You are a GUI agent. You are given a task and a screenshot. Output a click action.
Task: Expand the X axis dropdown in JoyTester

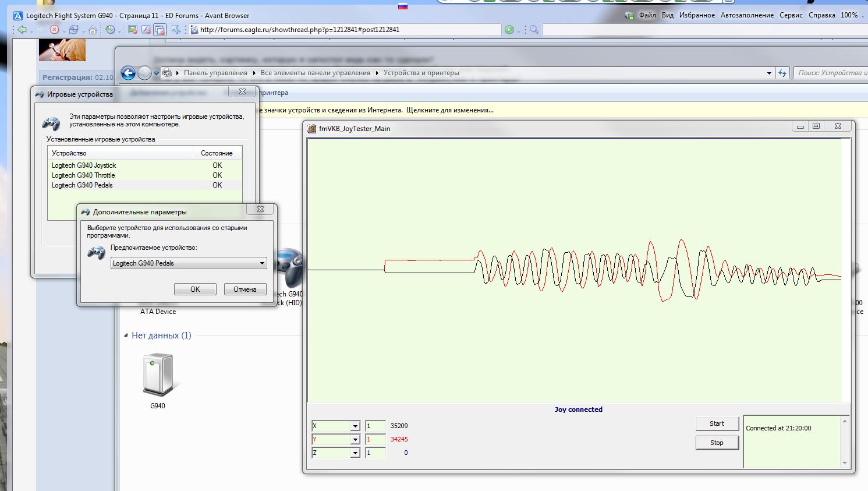pos(355,426)
